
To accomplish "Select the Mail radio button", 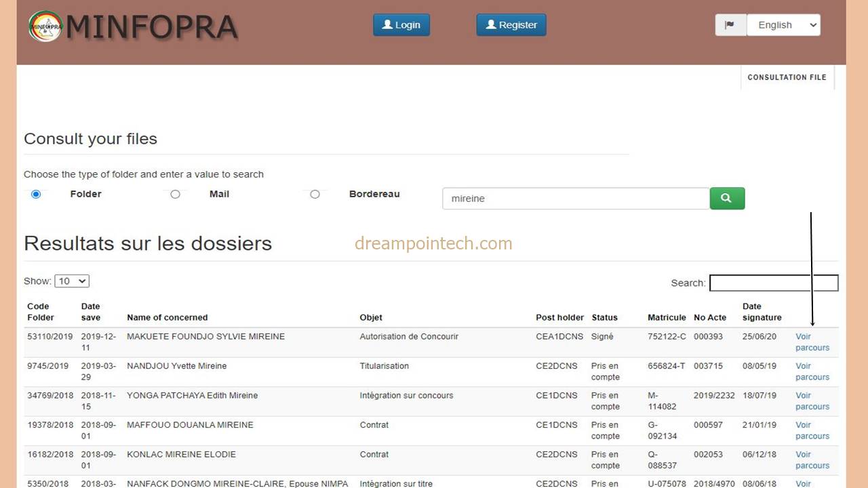I will pyautogui.click(x=175, y=194).
